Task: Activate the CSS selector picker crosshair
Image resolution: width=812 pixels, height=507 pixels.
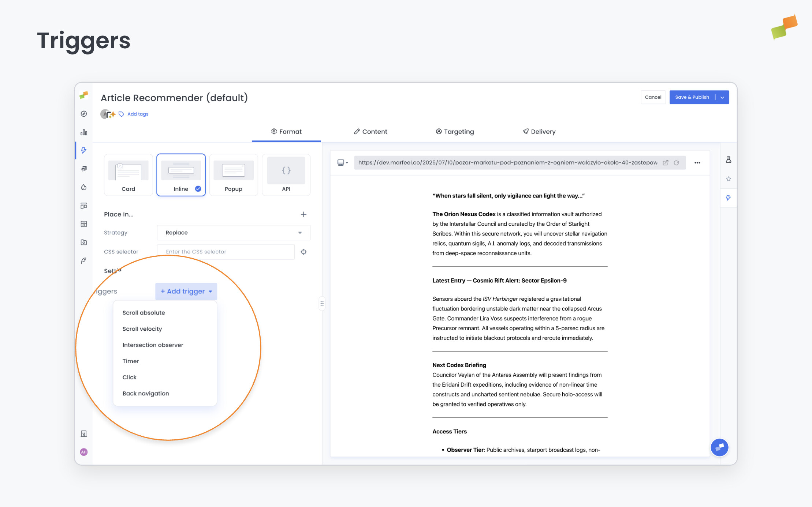Action: [303, 252]
